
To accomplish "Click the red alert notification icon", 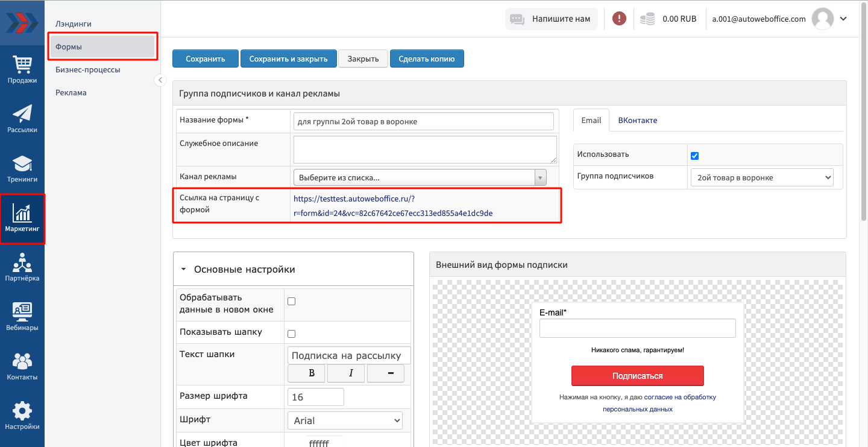I will tap(619, 19).
